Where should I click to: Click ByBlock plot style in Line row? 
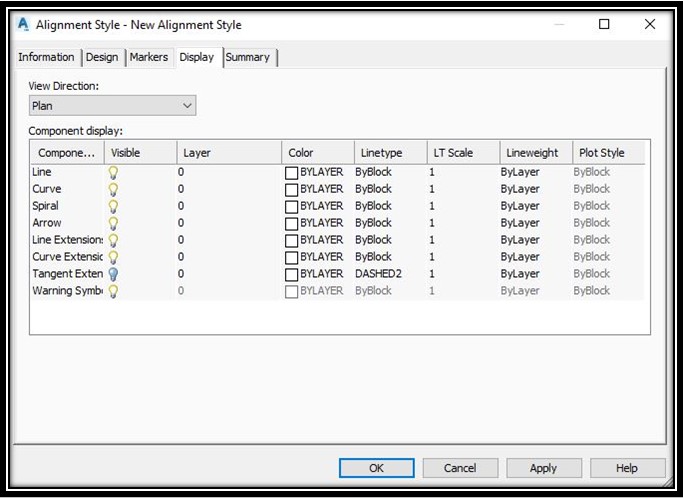point(592,172)
